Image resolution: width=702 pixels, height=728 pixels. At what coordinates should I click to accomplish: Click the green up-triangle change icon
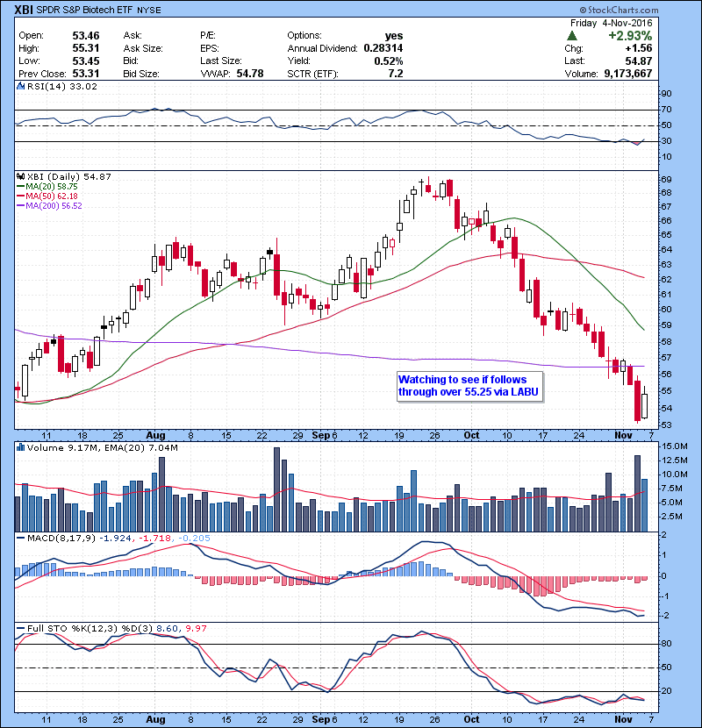[572, 35]
